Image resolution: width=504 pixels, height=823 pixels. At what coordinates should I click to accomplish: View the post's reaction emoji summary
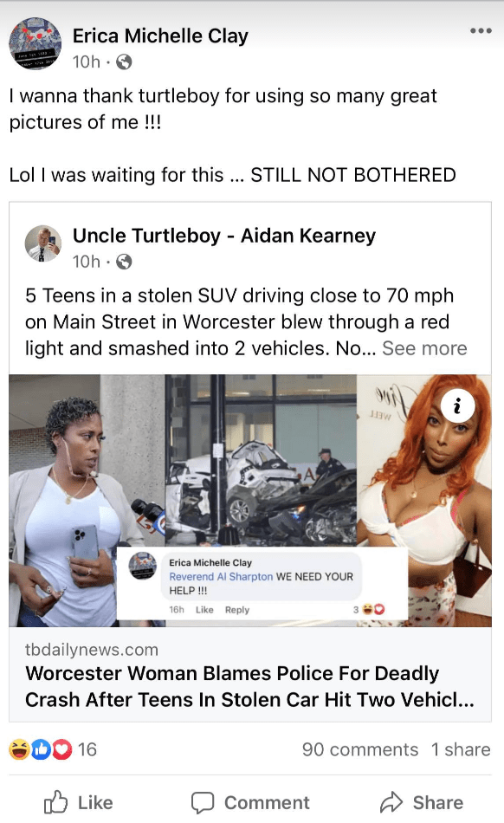pos(41,749)
